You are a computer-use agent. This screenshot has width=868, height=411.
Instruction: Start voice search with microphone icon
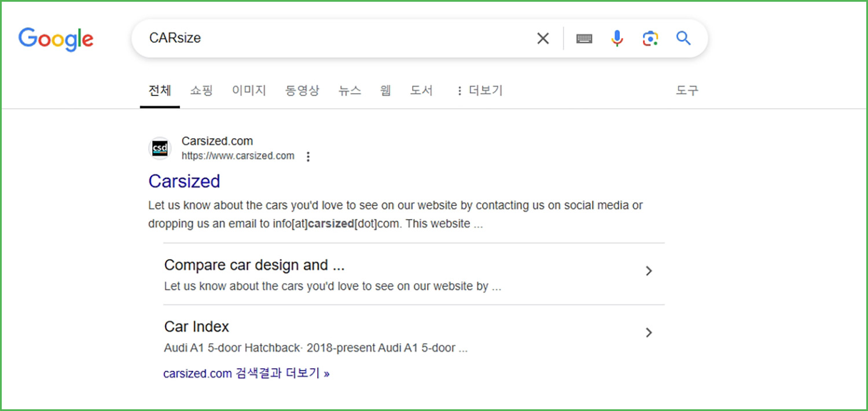tap(617, 39)
